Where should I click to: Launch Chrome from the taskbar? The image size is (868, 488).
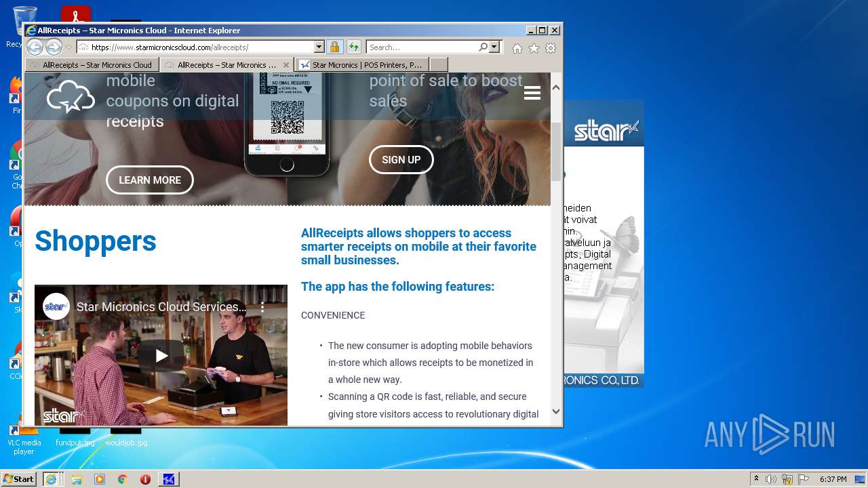(x=123, y=479)
